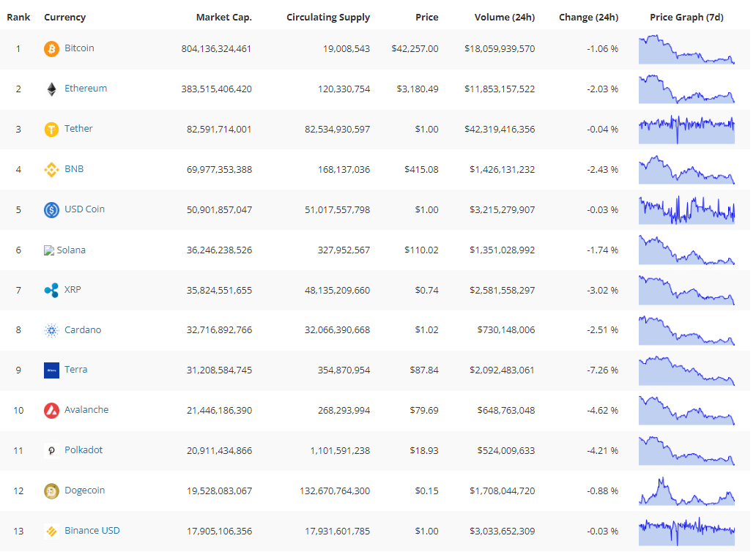
Task: Open the Cardano currency link
Action: tap(83, 330)
